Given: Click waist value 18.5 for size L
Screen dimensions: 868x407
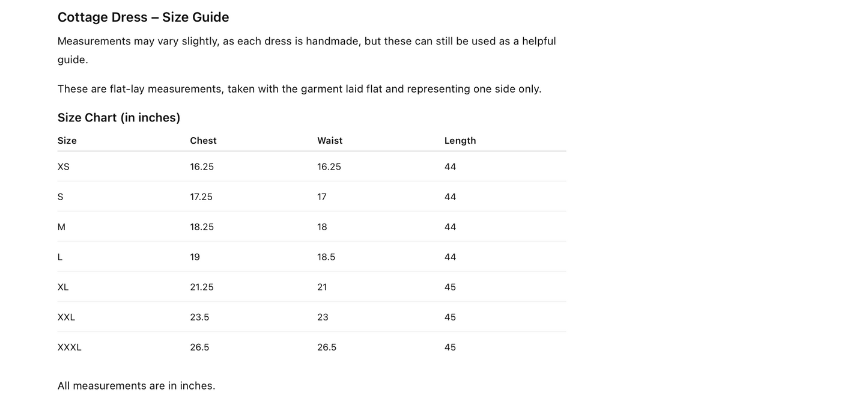Looking at the screenshot, I should tap(326, 257).
